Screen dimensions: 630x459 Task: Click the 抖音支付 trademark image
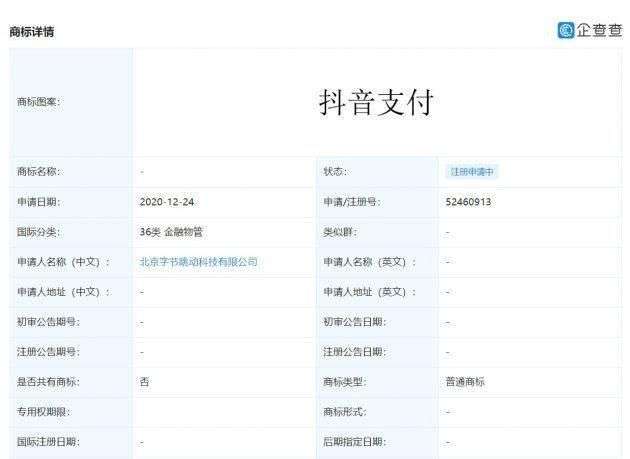click(x=376, y=102)
